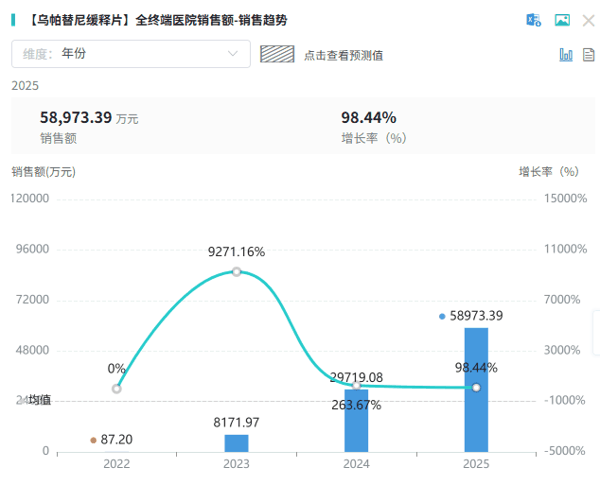
Task: Switch to bar chart view
Action: (x=565, y=55)
